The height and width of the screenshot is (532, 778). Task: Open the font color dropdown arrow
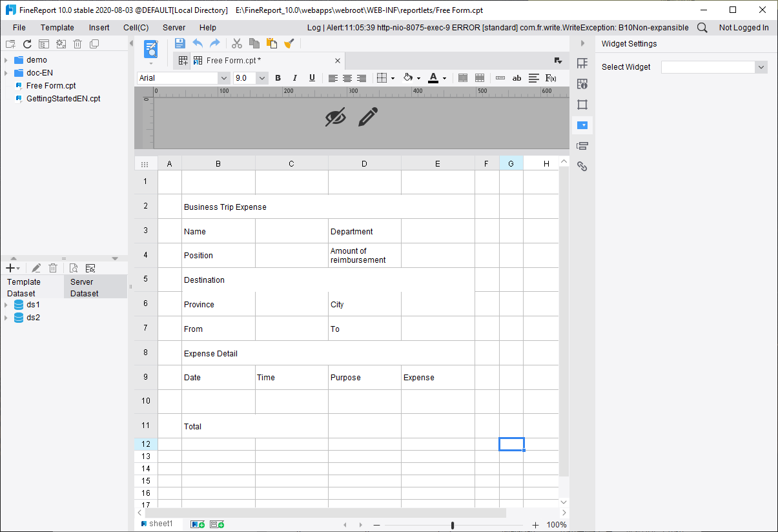coord(445,79)
